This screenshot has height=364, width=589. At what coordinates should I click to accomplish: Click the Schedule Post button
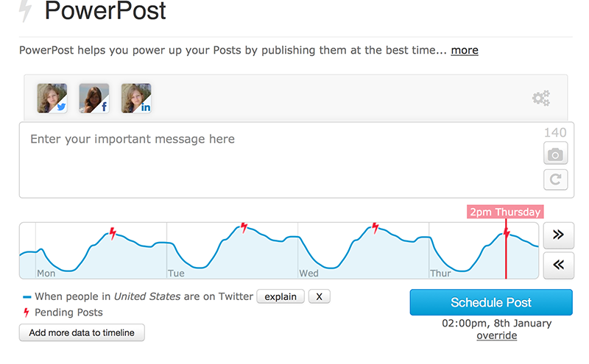[491, 302]
